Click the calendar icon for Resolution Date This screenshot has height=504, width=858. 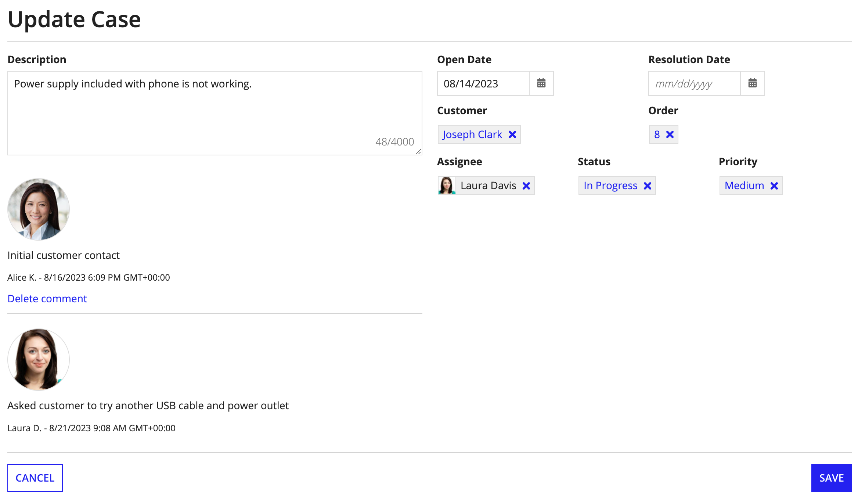tap(753, 83)
